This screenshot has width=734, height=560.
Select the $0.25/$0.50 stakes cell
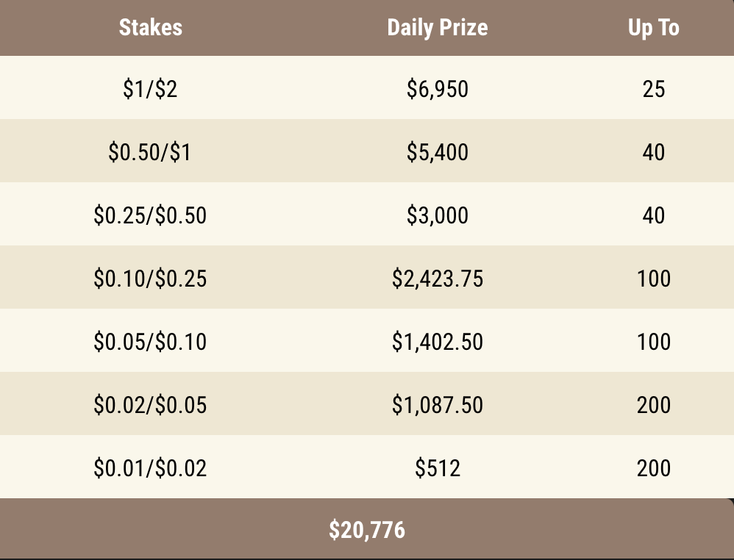coord(150,215)
